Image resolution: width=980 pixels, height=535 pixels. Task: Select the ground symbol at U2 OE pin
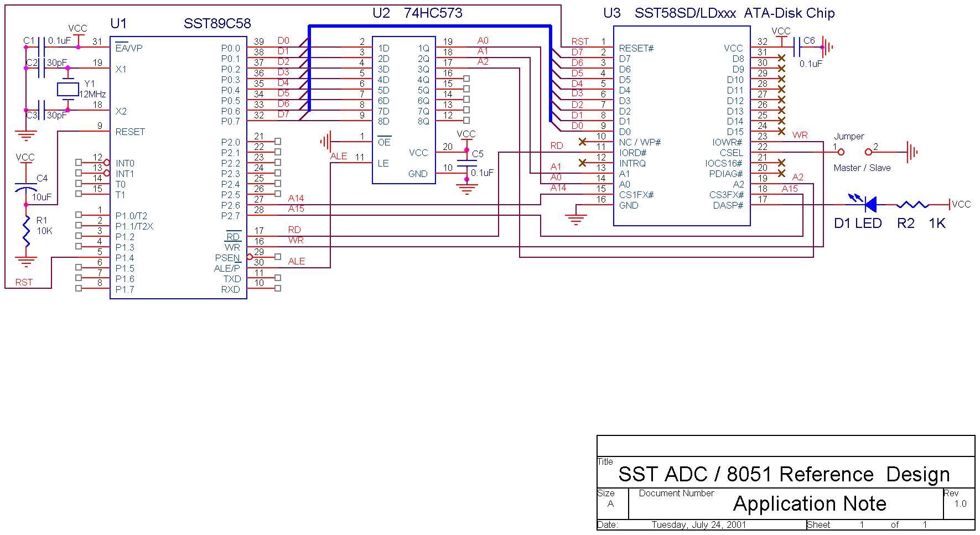coord(325,142)
